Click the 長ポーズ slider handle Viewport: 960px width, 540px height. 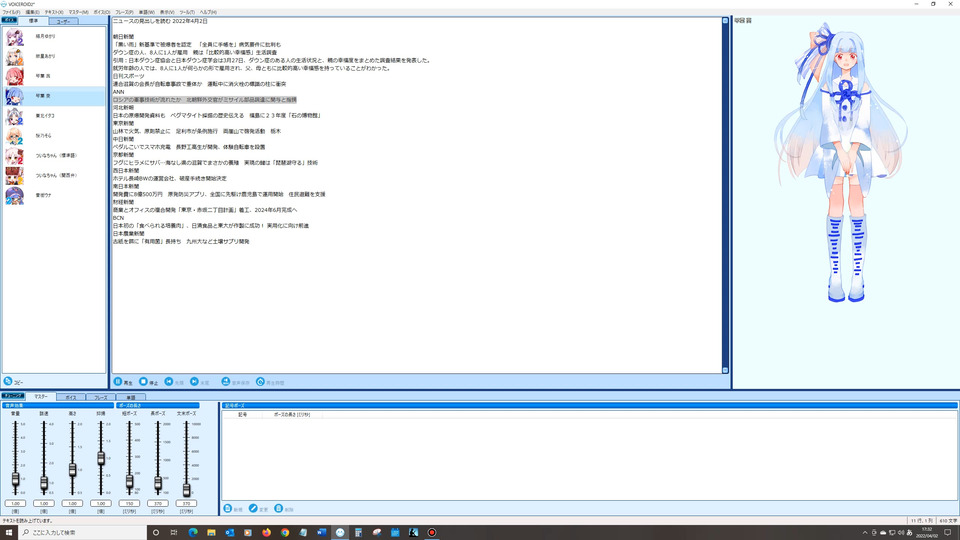point(158,483)
